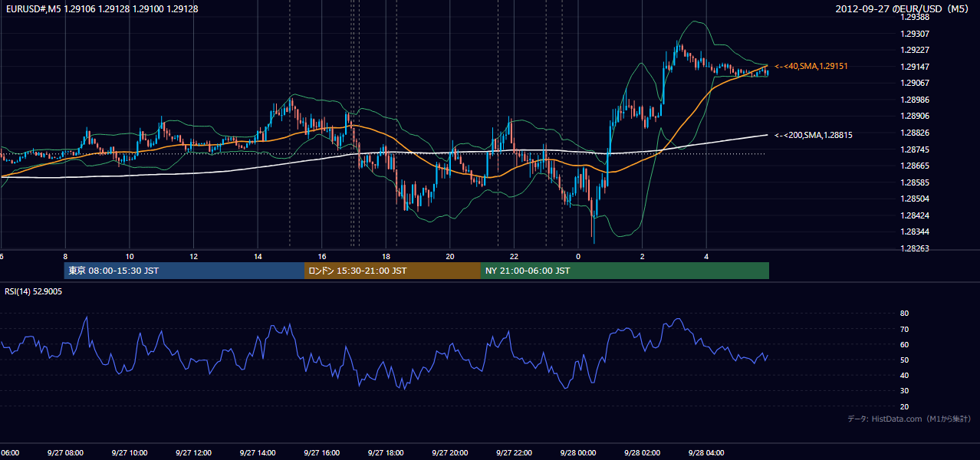Click the 2012-09-27 EUR/USD (M5) title
Viewport: 980px width, 460px height.
point(903,8)
